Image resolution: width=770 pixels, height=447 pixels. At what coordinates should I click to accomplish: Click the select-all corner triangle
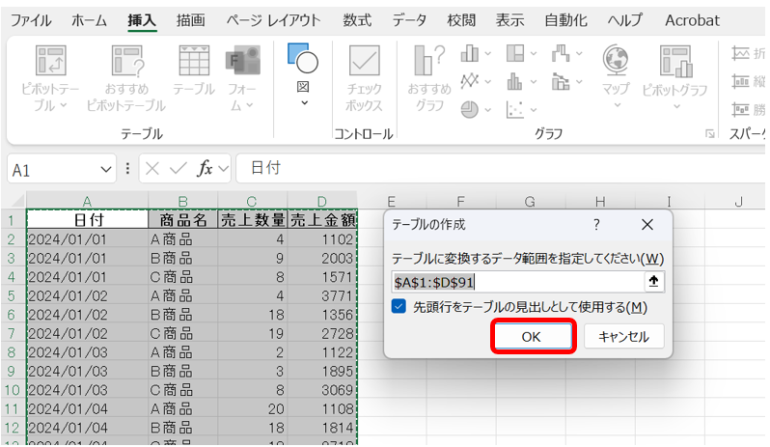pyautogui.click(x=17, y=200)
